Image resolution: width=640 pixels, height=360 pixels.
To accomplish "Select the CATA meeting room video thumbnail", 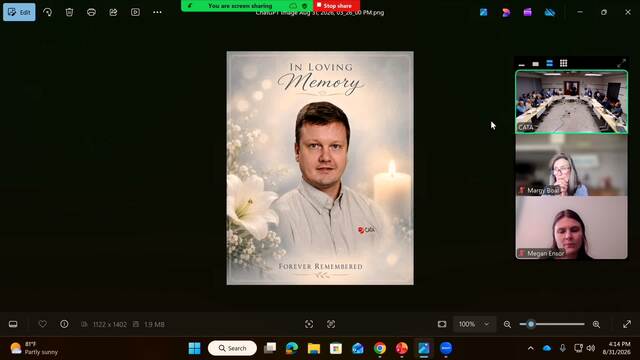I will (571, 102).
